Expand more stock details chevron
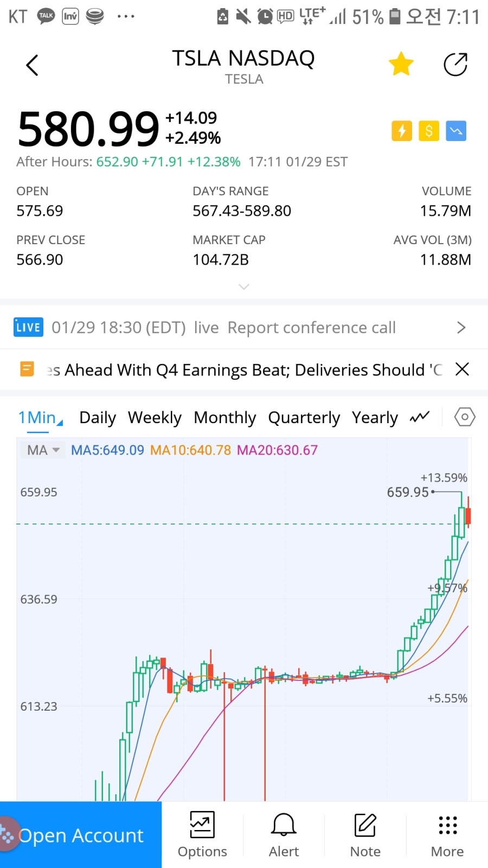Screen dimensions: 488x868 pyautogui.click(x=244, y=286)
